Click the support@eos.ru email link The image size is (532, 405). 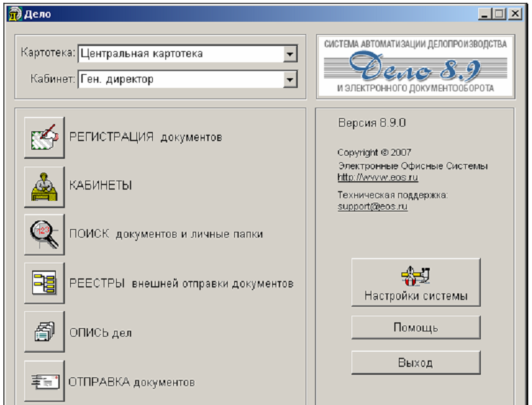(x=373, y=206)
